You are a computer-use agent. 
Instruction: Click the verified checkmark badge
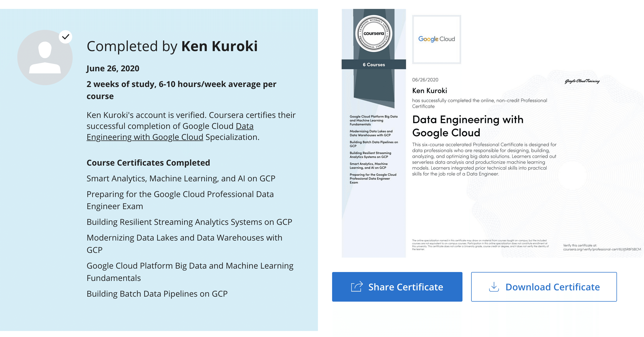[66, 37]
